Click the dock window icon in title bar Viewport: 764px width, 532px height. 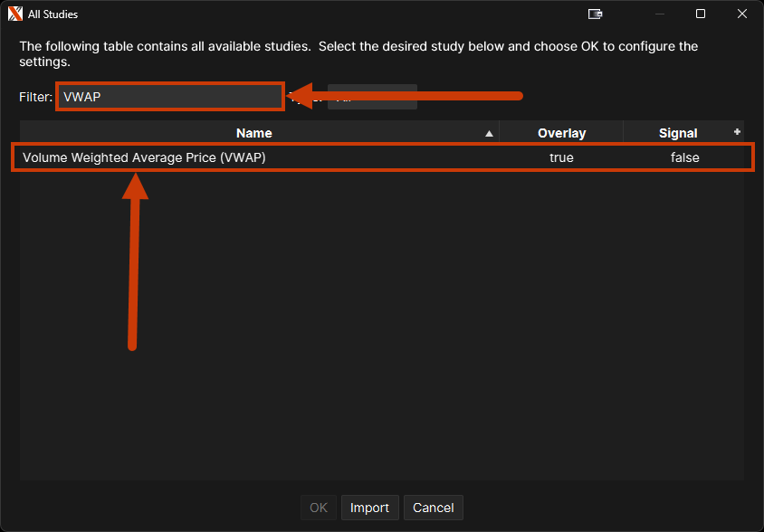[x=595, y=14]
